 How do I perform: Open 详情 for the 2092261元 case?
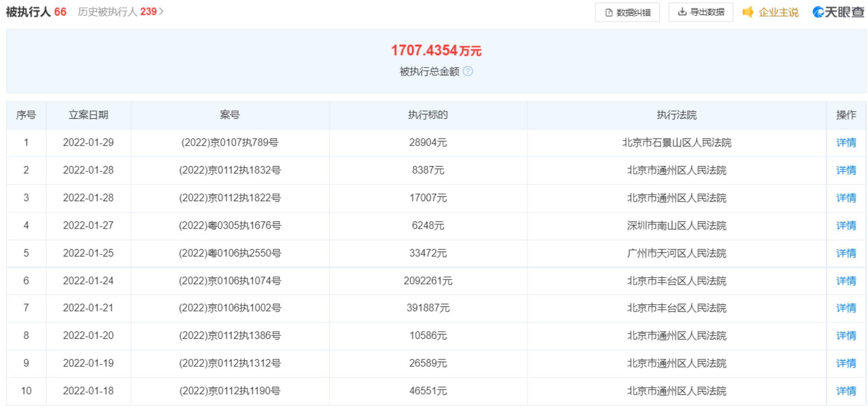[x=846, y=281]
